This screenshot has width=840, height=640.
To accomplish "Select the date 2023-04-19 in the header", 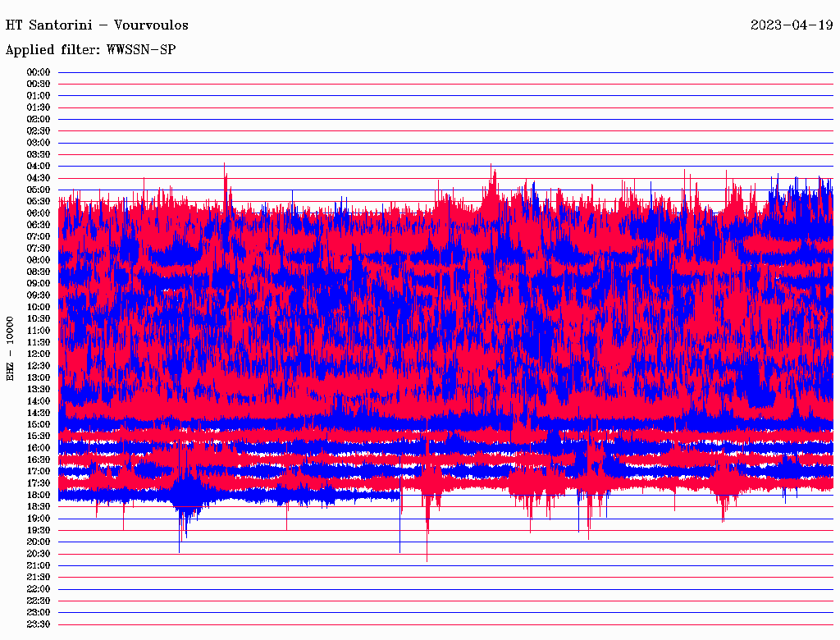I will pyautogui.click(x=792, y=25).
